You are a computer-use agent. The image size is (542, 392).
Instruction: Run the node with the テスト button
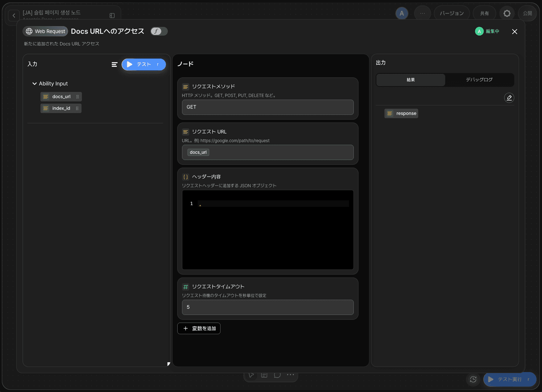144,64
